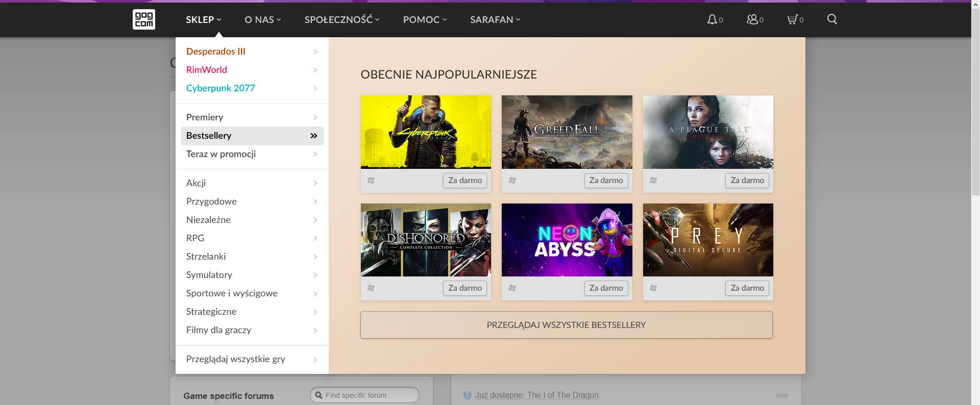Click the Windows icon under Prey

(x=653, y=288)
